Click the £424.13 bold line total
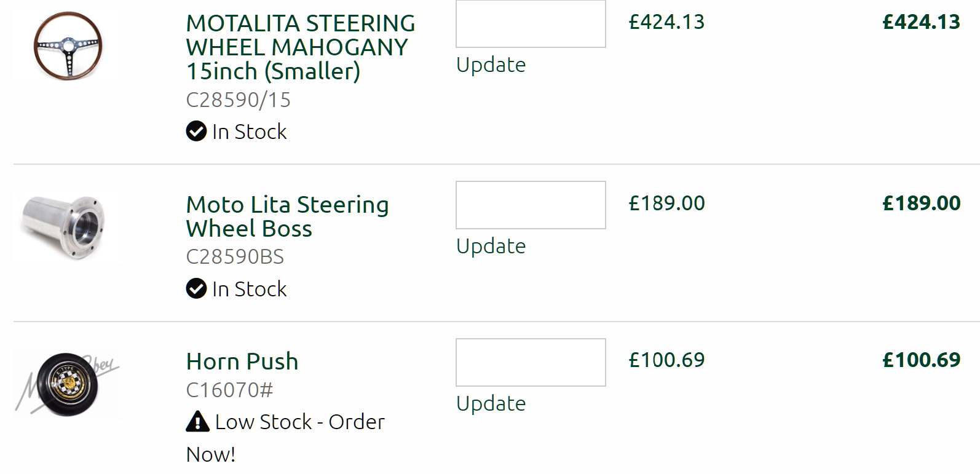Screen dimensions: 980x474 pyautogui.click(x=921, y=22)
